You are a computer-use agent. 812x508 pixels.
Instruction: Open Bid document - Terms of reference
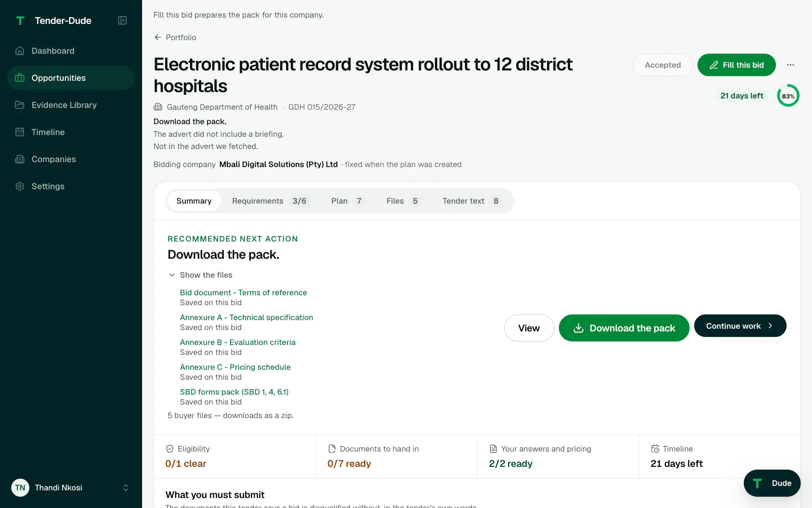point(244,293)
